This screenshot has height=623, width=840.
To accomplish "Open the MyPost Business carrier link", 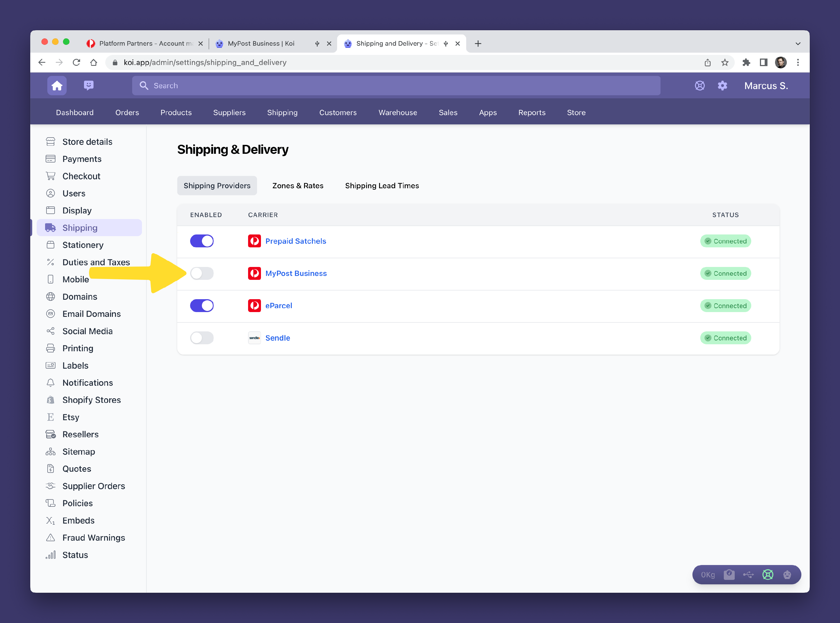I will (x=296, y=273).
